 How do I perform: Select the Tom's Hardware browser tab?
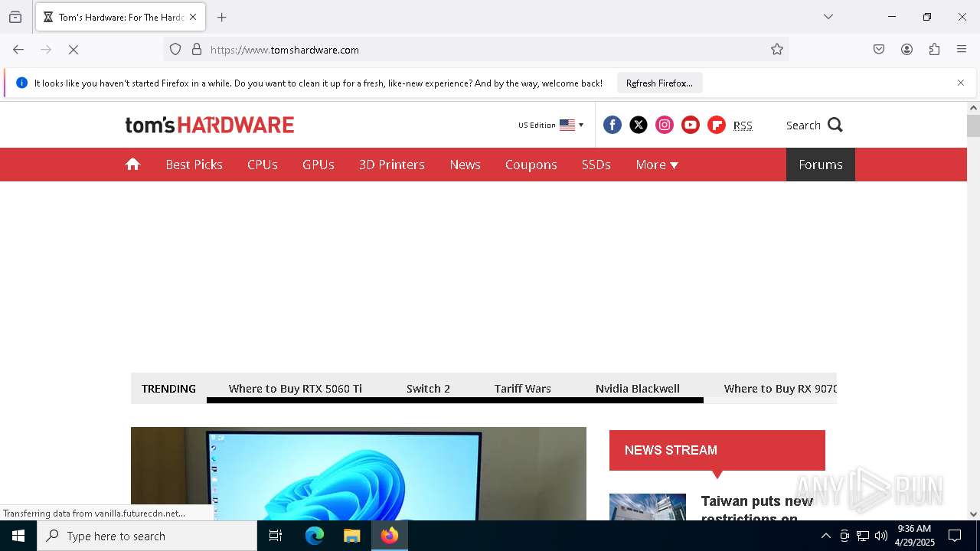click(120, 17)
